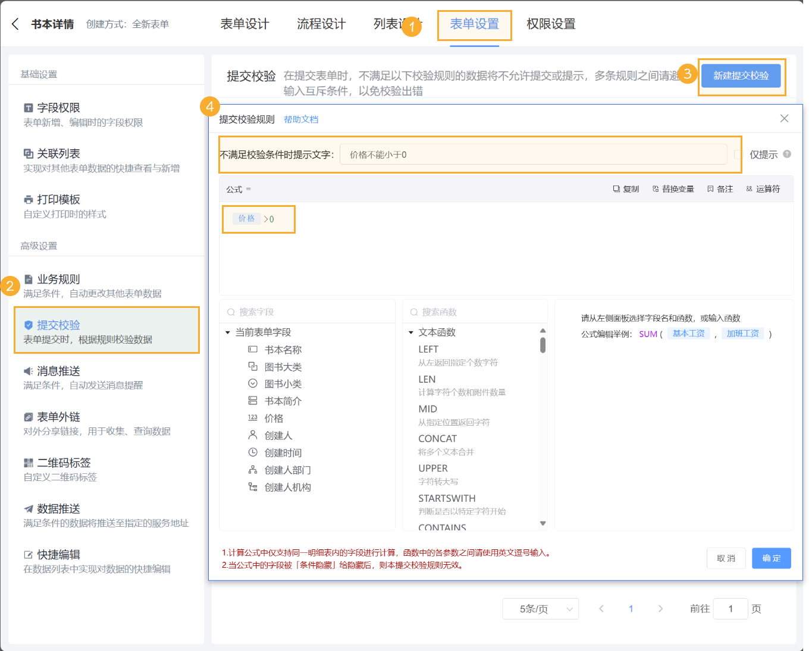
Task: Click the shield icon beside 提交校验
Action: 29,325
